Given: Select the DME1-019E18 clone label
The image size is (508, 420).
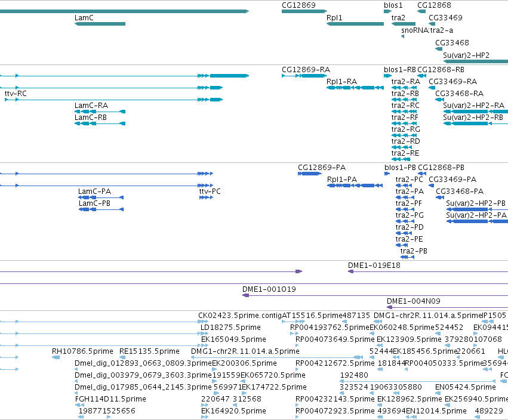Looking at the screenshot, I should pos(374,265).
